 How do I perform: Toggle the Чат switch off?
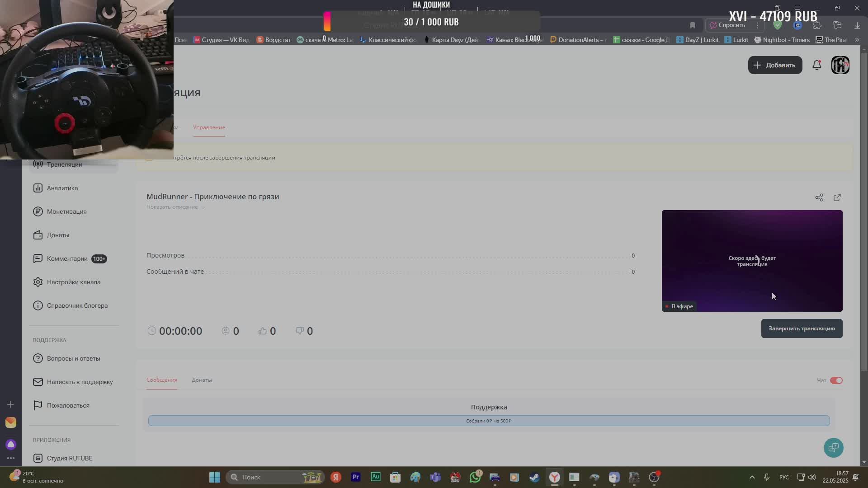click(x=836, y=380)
